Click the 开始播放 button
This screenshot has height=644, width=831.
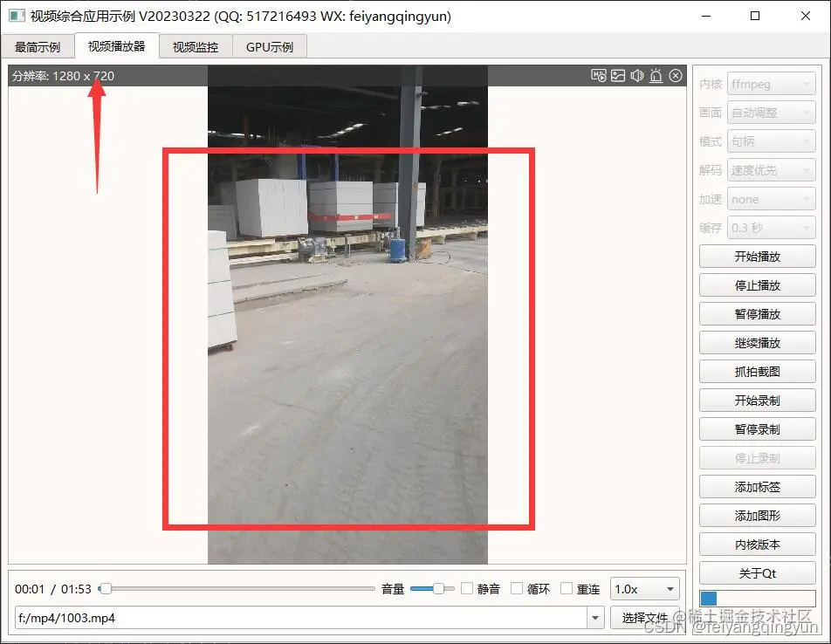click(758, 257)
